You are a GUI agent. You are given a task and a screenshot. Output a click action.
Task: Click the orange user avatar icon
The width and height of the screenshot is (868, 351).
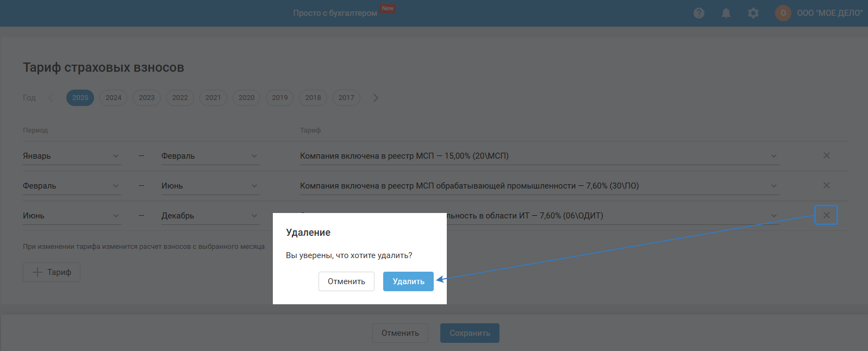[x=783, y=13]
